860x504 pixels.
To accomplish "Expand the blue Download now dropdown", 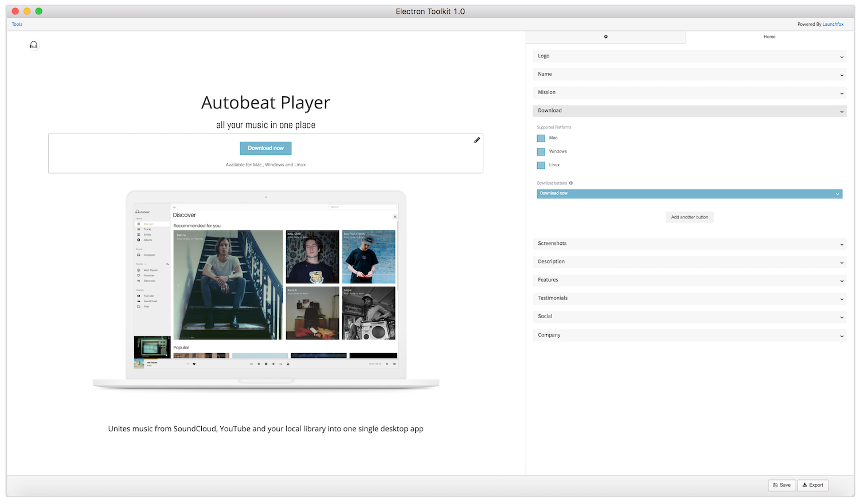I will [x=689, y=194].
